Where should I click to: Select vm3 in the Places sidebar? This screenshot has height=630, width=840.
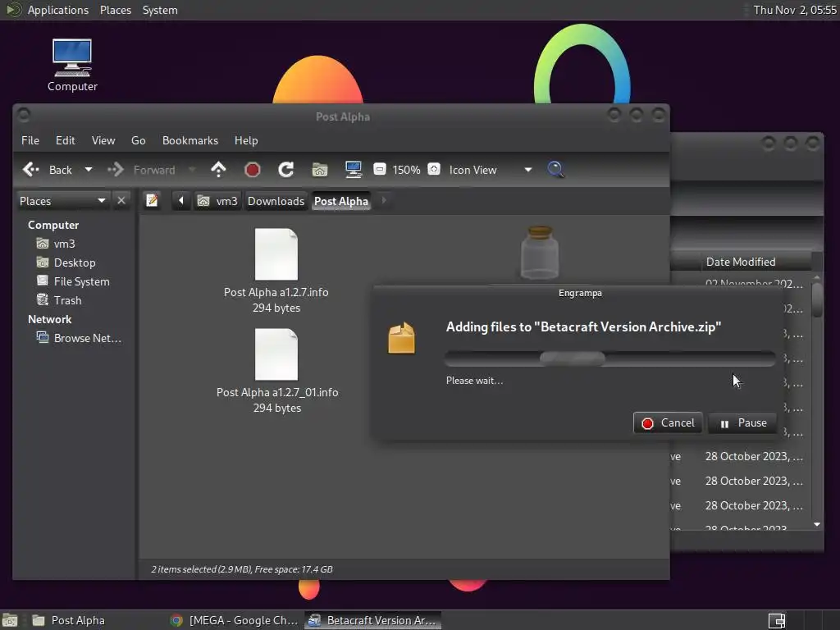pos(64,244)
